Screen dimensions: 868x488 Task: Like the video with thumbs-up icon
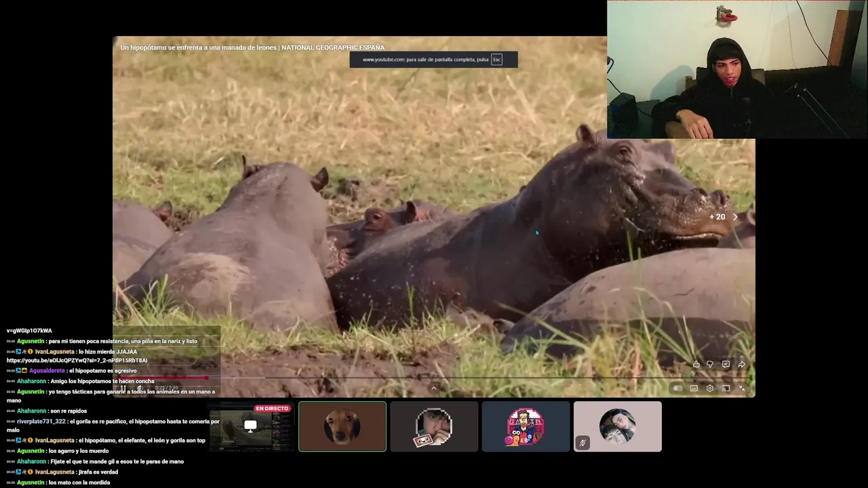pos(696,365)
